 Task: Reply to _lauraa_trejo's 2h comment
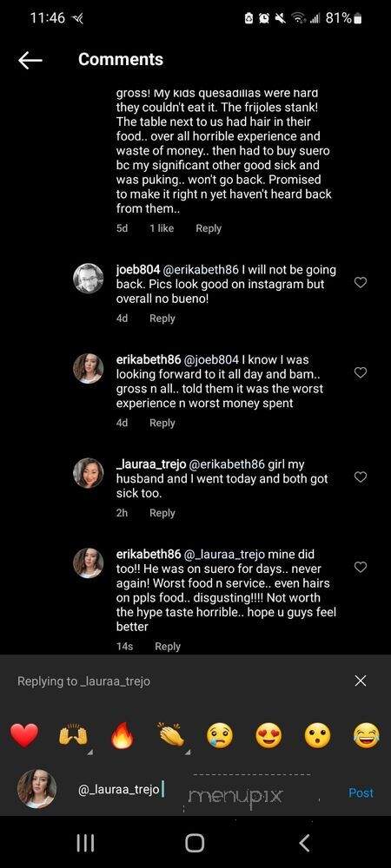(x=162, y=513)
